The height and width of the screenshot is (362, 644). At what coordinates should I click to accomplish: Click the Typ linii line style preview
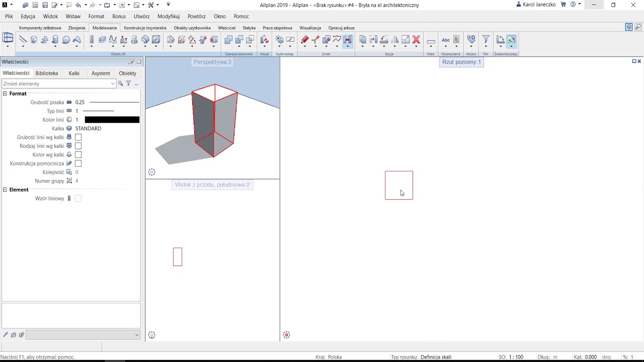(x=98, y=111)
